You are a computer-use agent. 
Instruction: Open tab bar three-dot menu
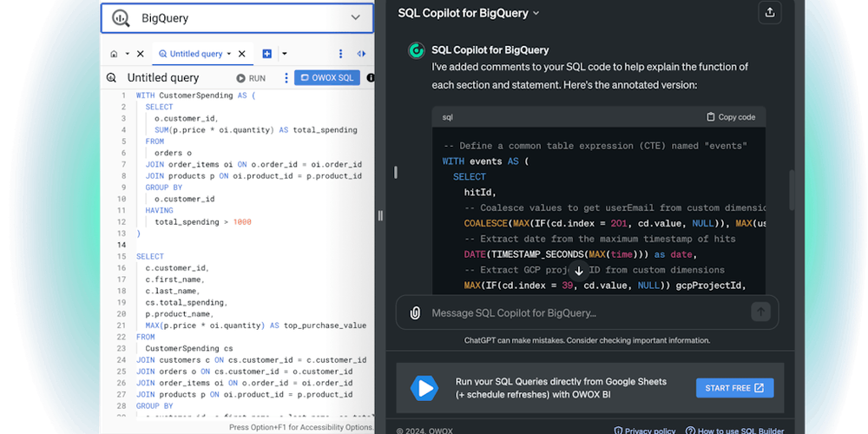[340, 54]
